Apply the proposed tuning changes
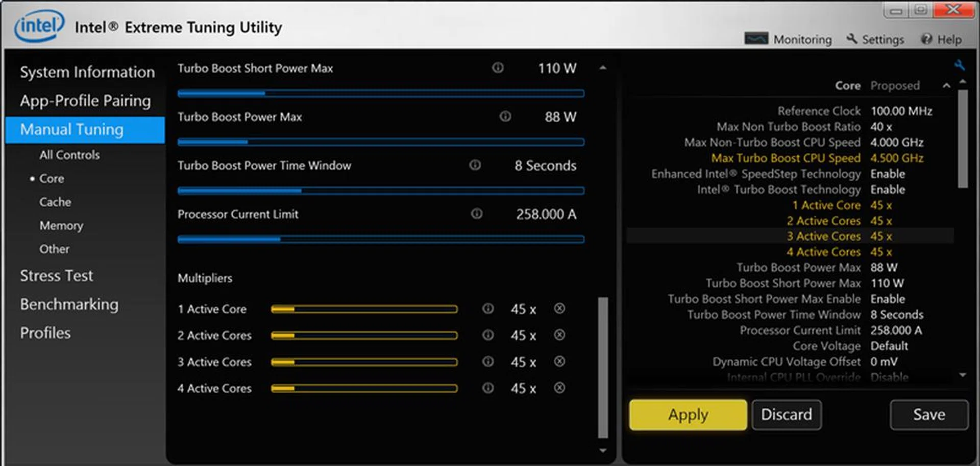The image size is (980, 466). [x=688, y=414]
